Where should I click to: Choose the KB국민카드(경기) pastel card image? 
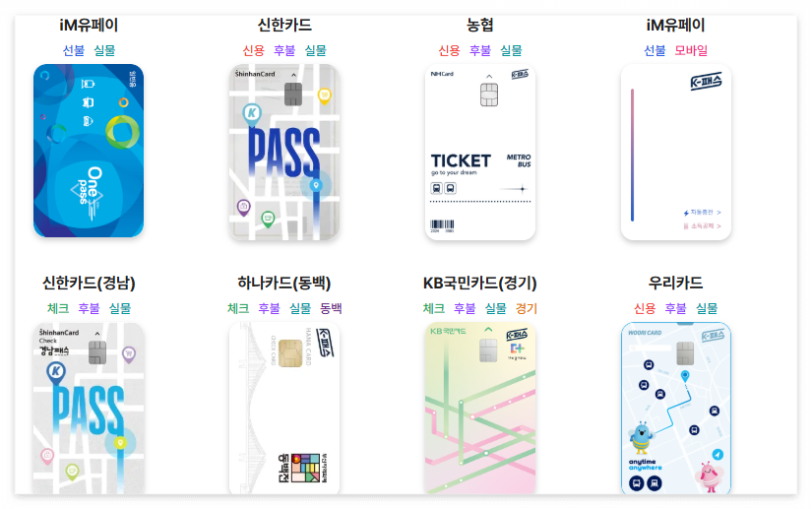coord(480,408)
